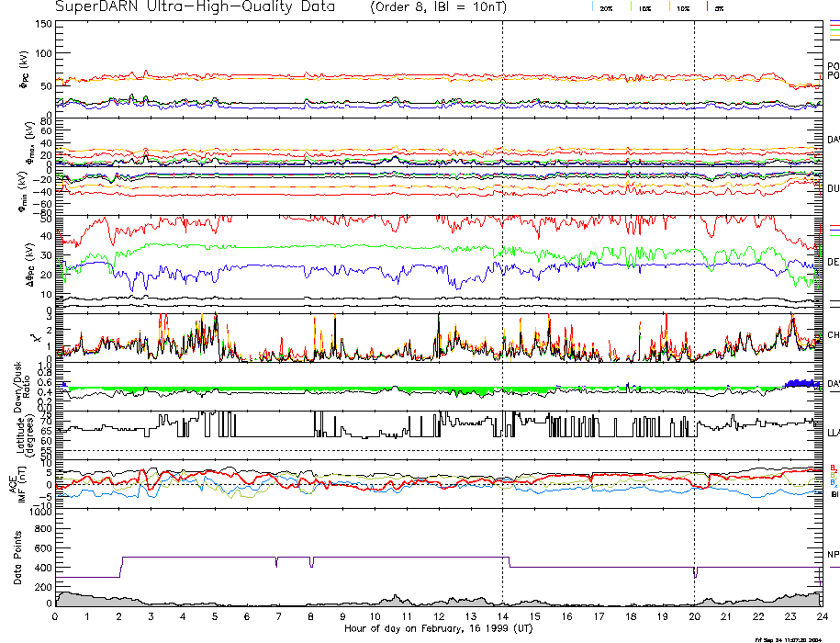The width and height of the screenshot is (840, 643).
Task: Click the Dawn/Dusk Ratio axis label
Action: (x=20, y=385)
